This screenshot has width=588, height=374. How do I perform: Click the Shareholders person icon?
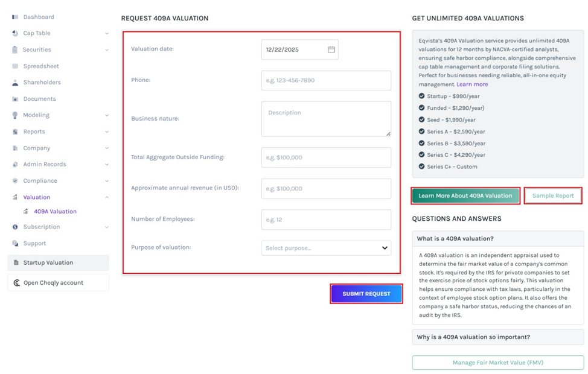[15, 83]
